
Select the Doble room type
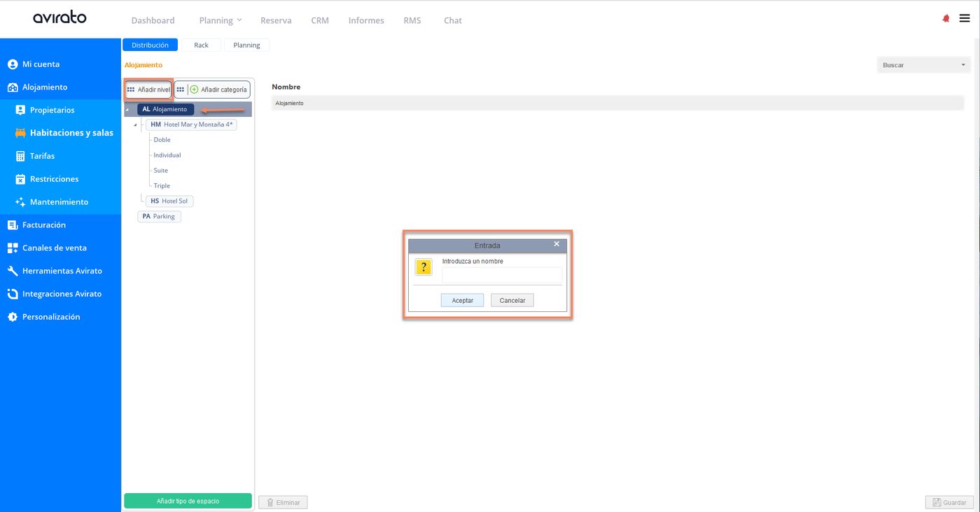click(x=162, y=140)
